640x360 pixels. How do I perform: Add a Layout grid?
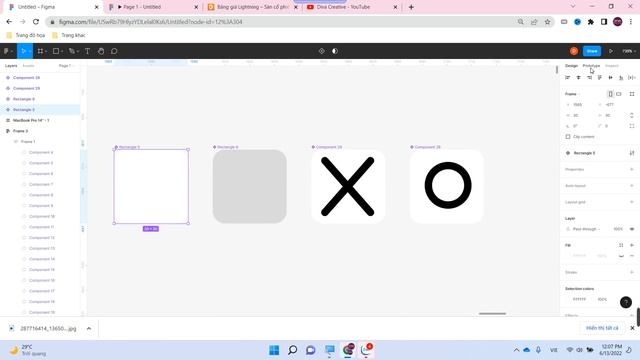632,202
